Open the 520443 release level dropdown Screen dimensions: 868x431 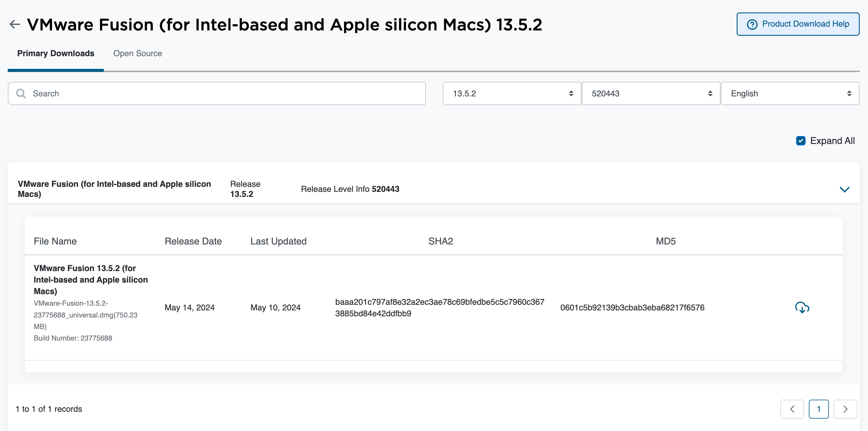(x=651, y=94)
